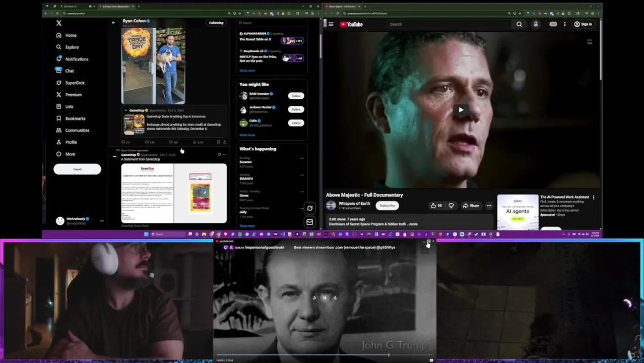644x363 pixels.
Task: Open Premium in the X sidebar
Action: pyautogui.click(x=69, y=94)
